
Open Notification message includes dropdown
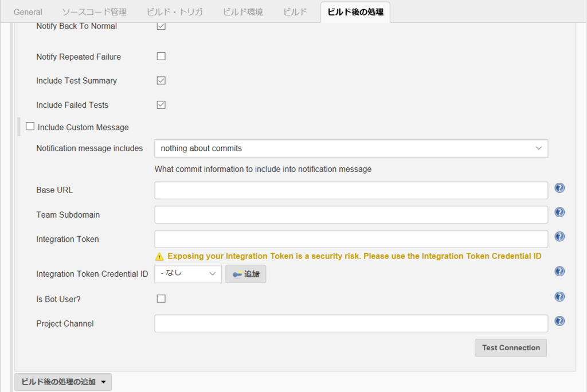pyautogui.click(x=351, y=148)
